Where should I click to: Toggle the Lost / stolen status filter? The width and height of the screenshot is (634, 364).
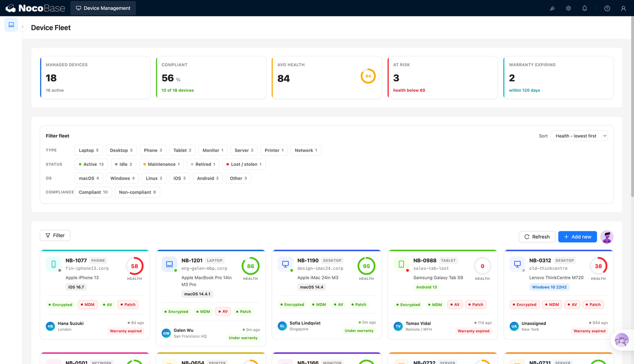pos(244,164)
